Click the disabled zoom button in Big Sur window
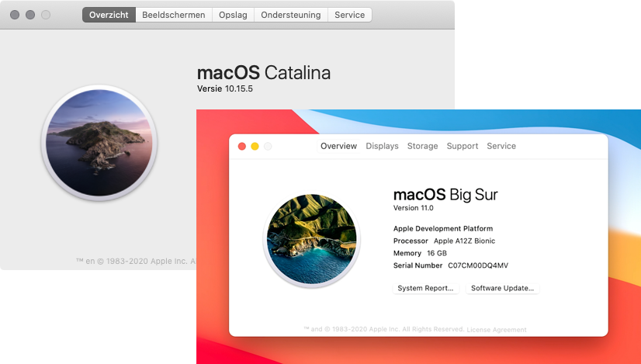641x364 pixels. pos(268,147)
